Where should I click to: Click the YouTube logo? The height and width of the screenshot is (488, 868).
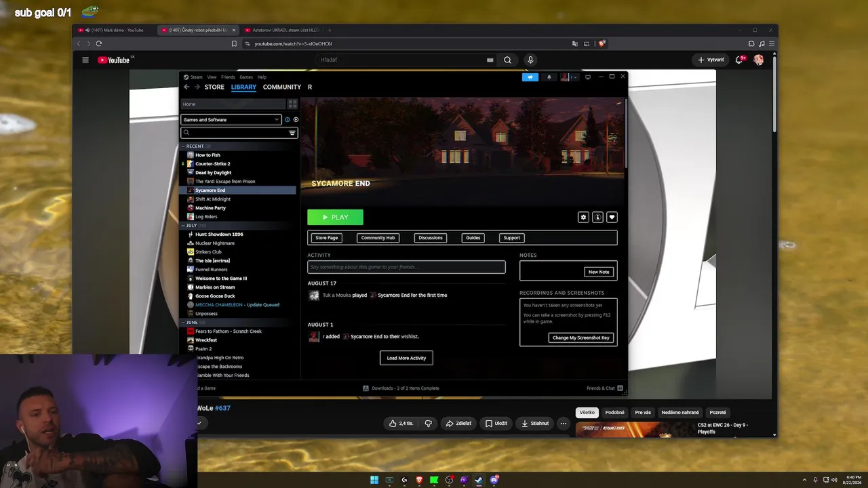coord(113,60)
